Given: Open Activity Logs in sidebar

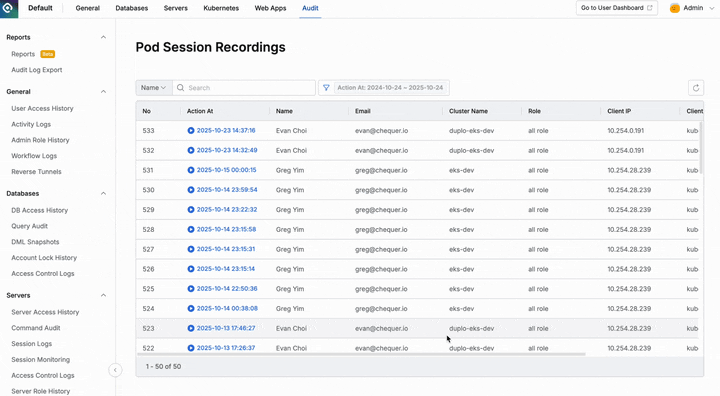Looking at the screenshot, I should (x=31, y=124).
